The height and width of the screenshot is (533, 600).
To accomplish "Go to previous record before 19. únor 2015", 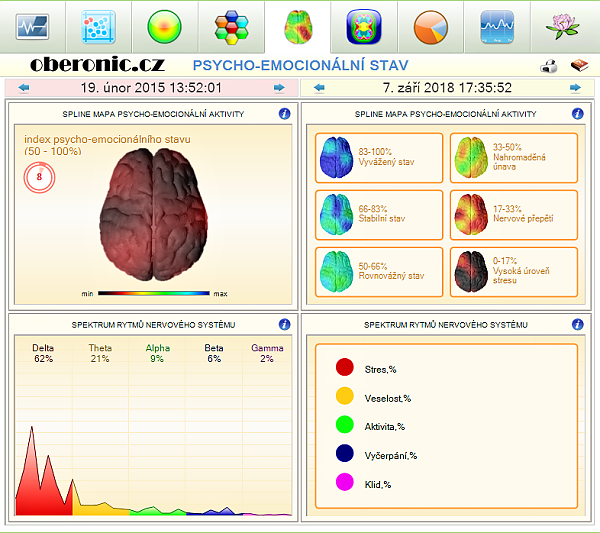I will coord(24,88).
